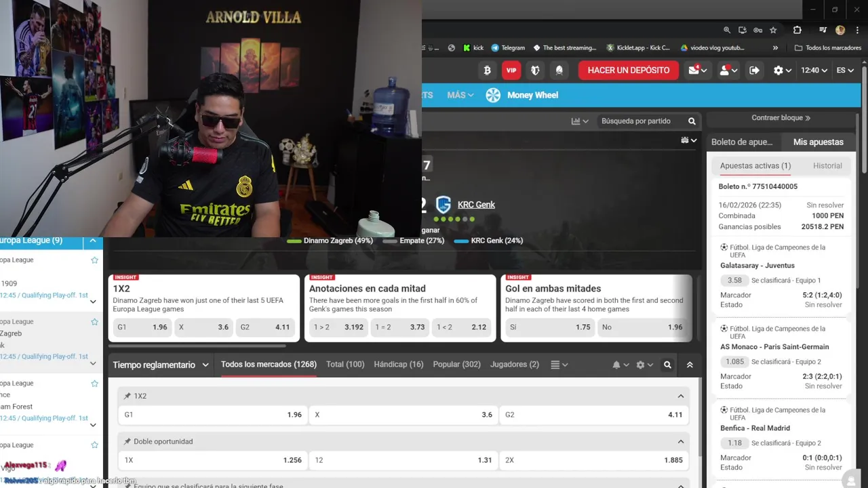Open the red VIP badge
The width and height of the screenshot is (868, 488).
click(511, 70)
